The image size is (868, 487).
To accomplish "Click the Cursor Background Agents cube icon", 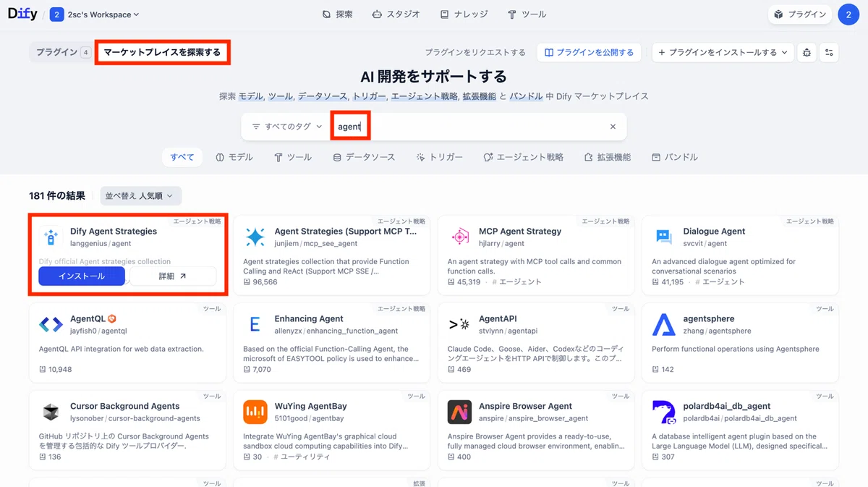I will (x=51, y=412).
